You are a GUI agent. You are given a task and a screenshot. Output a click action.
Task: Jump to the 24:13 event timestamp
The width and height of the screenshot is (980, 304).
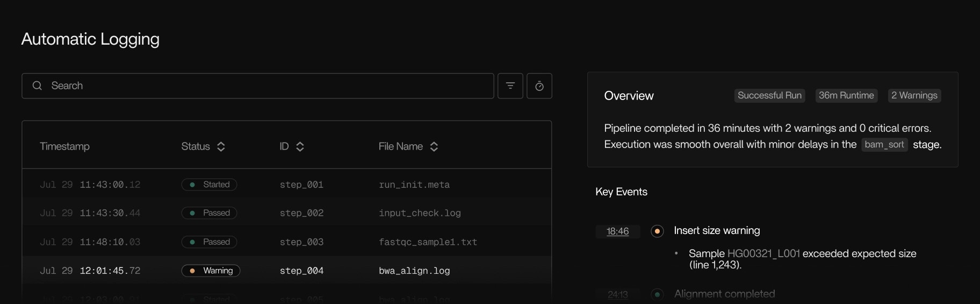tap(617, 295)
